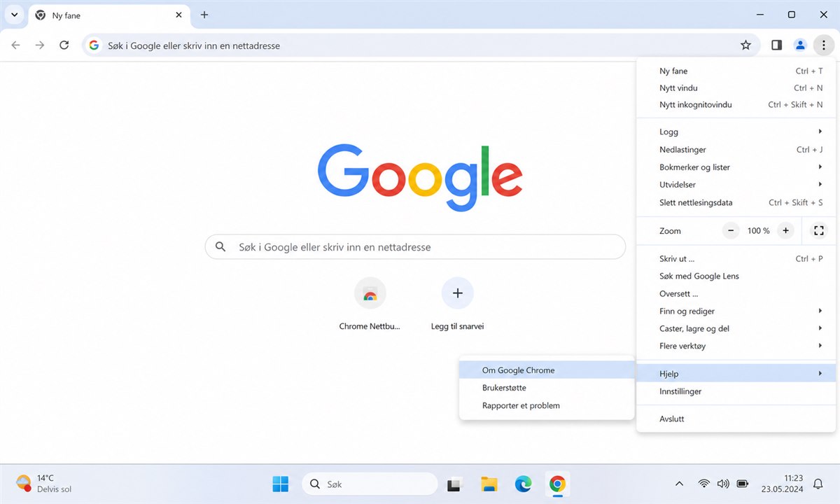
Task: Increase zoom with the plus button
Action: [x=785, y=230]
